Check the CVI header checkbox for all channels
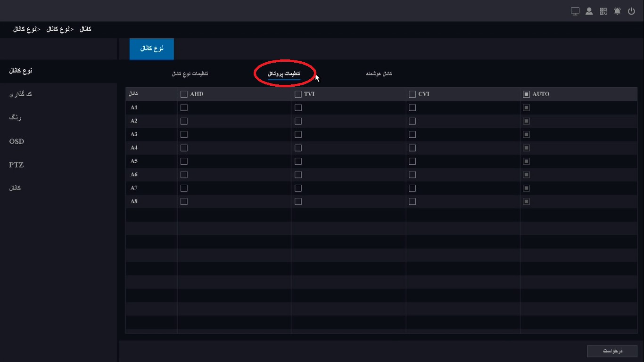 (412, 94)
